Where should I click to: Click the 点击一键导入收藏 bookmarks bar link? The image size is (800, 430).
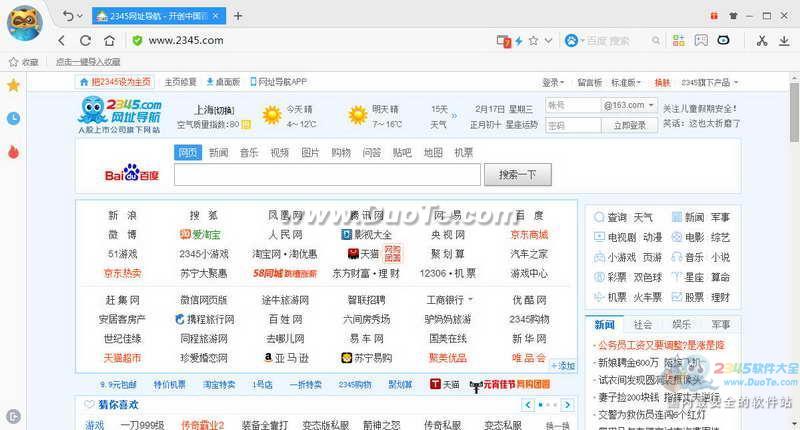point(88,62)
